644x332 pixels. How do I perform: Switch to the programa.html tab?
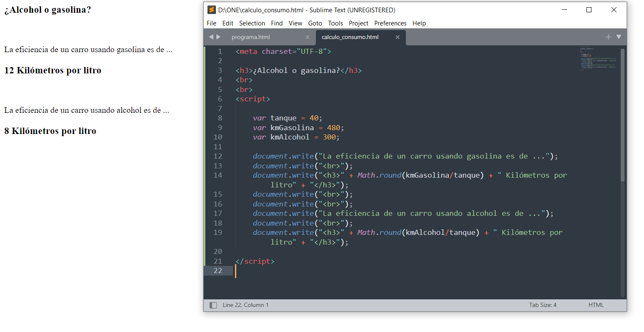[251, 37]
